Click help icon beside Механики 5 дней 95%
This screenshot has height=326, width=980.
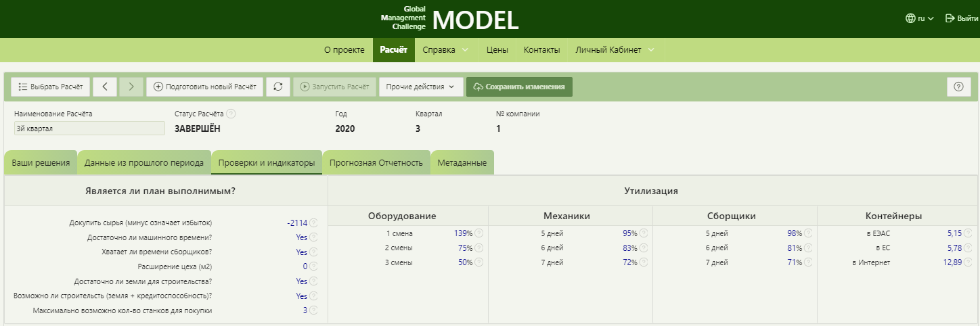(644, 233)
